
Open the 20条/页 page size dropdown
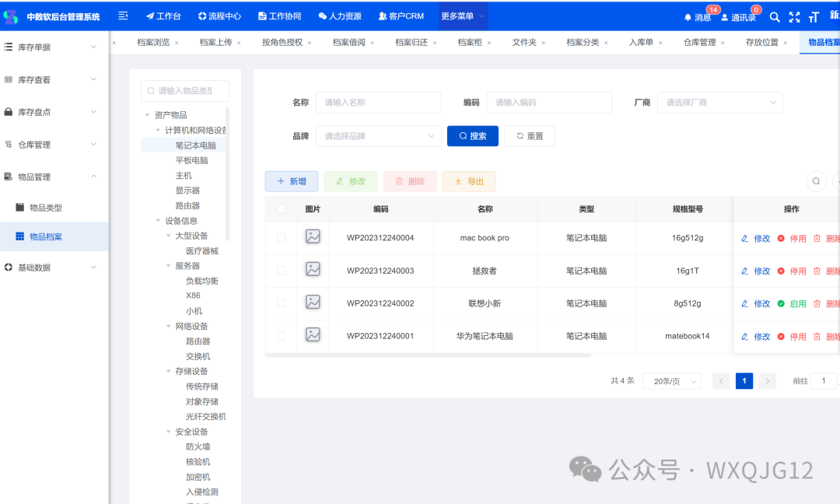point(672,381)
